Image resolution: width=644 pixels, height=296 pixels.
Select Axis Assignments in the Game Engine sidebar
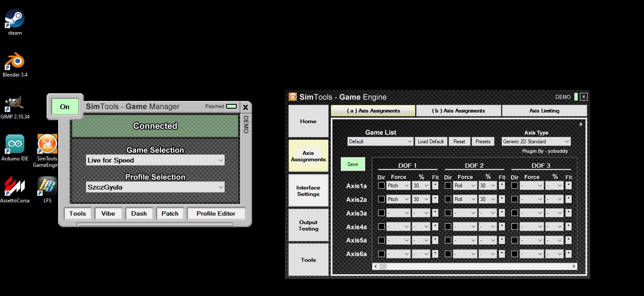[x=308, y=156]
